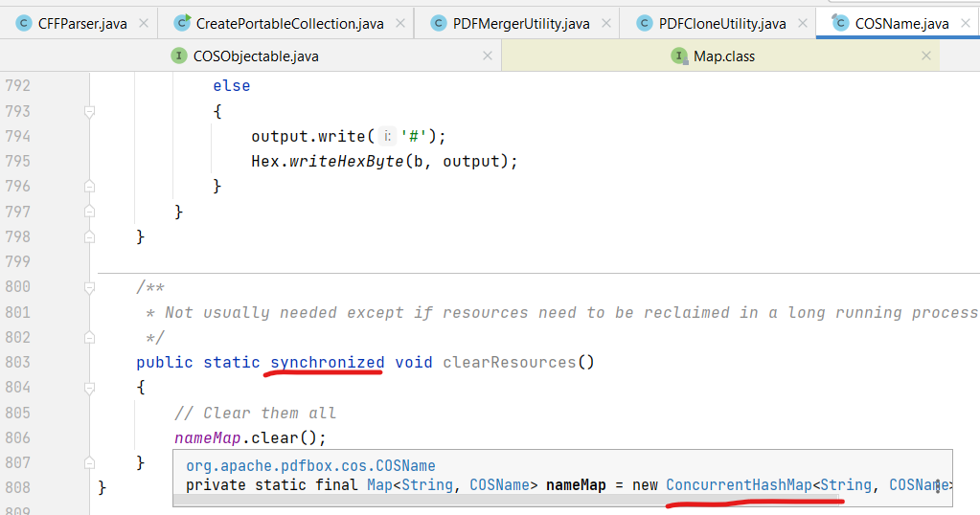Click the fold end marker at line 796
Image resolution: width=980 pixels, height=515 pixels.
click(x=89, y=186)
